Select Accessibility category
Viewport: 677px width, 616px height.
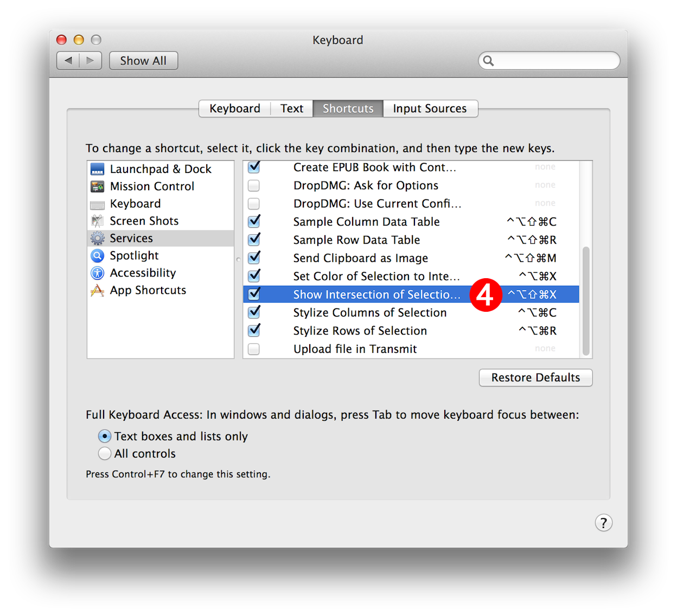161,273
